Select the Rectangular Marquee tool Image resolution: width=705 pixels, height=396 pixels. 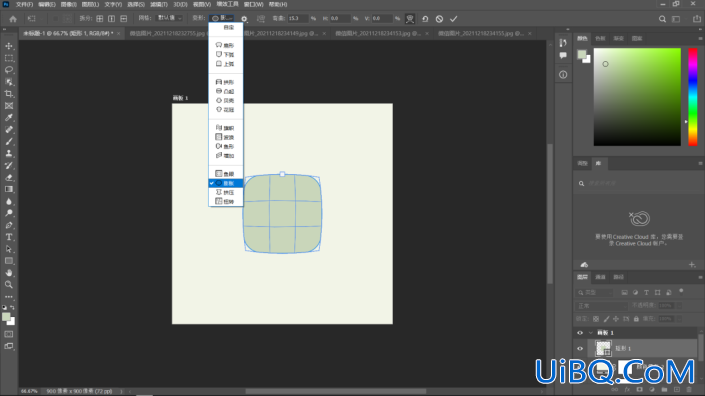9,58
